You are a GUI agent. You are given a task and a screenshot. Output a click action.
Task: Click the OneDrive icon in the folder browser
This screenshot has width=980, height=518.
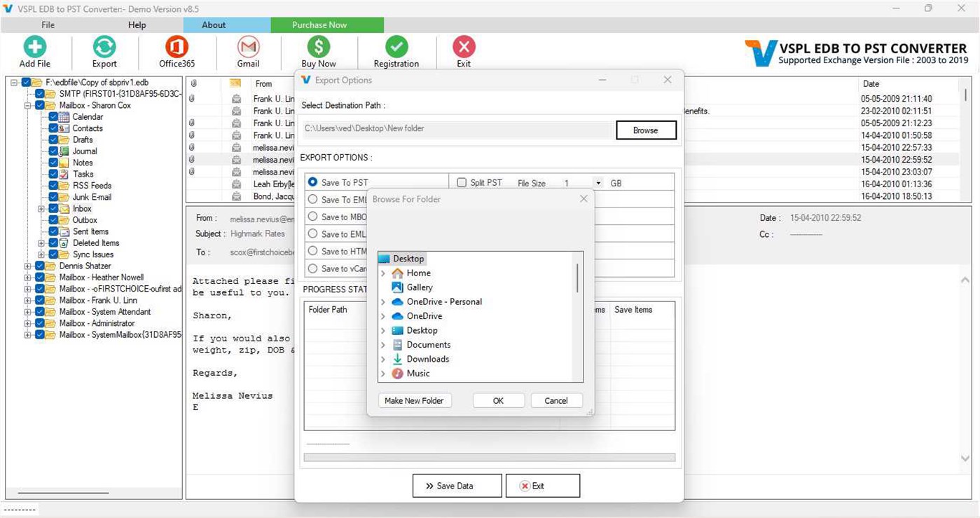[396, 316]
